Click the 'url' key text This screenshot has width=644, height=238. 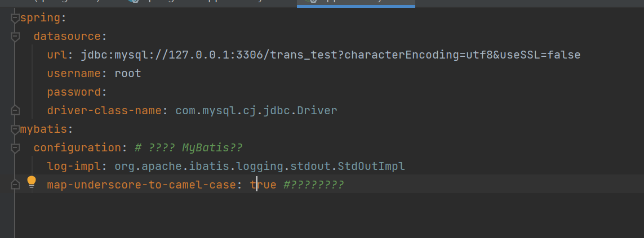(x=57, y=55)
